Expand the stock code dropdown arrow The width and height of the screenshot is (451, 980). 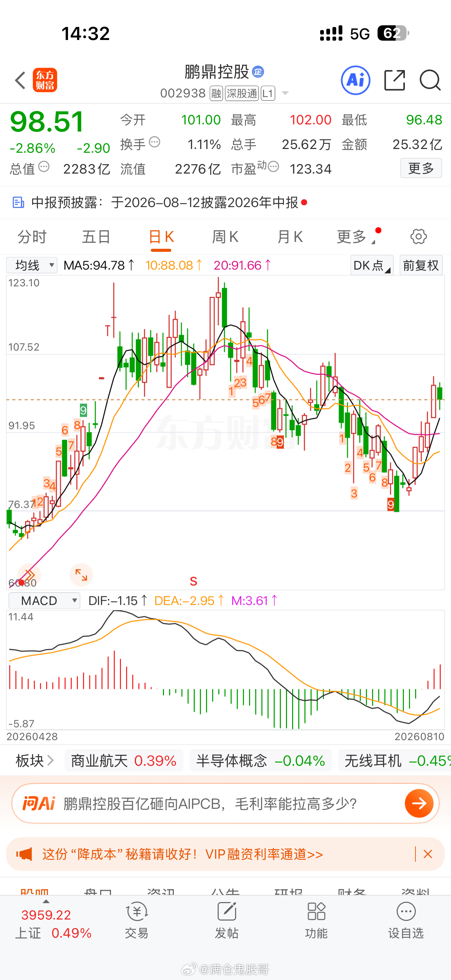point(285,93)
